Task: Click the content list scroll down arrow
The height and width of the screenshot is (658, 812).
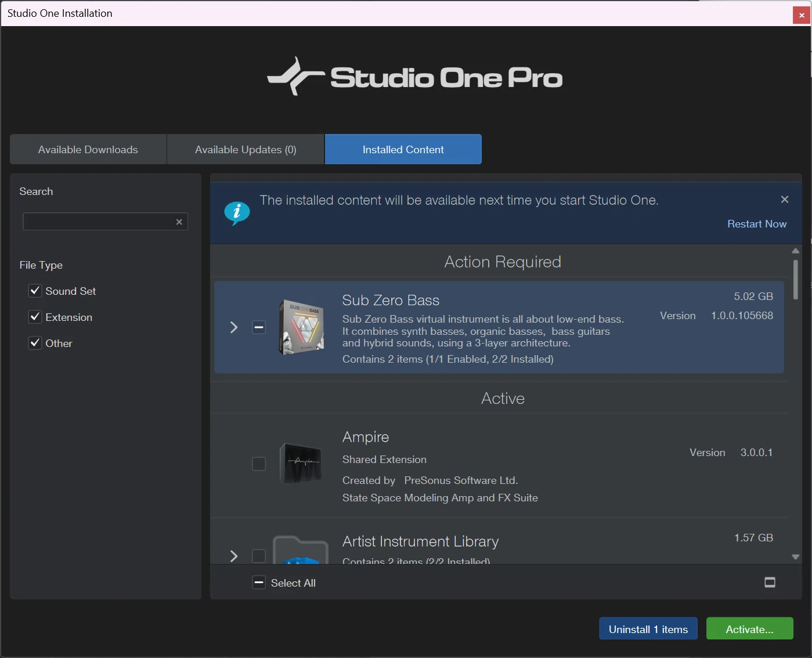Action: click(796, 557)
